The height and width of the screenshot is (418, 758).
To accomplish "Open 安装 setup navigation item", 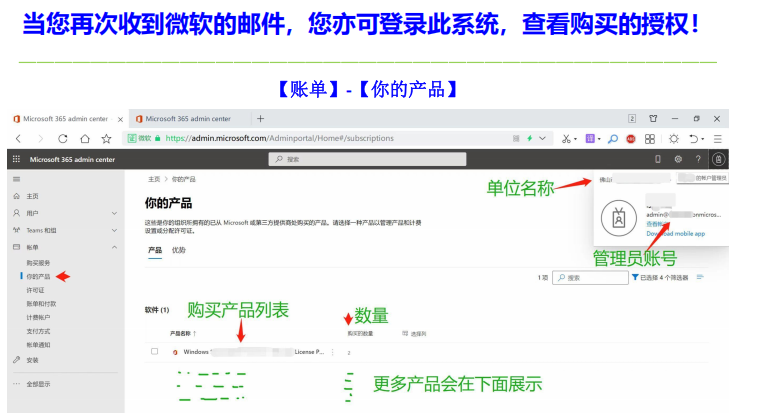I will (x=32, y=360).
